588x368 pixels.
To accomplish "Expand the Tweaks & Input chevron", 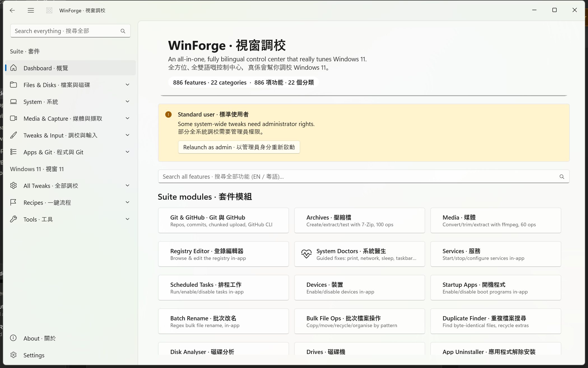I will tap(127, 135).
